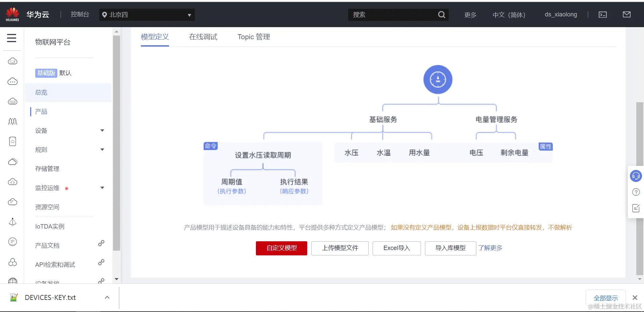Expand the 规则 menu

coord(102,149)
